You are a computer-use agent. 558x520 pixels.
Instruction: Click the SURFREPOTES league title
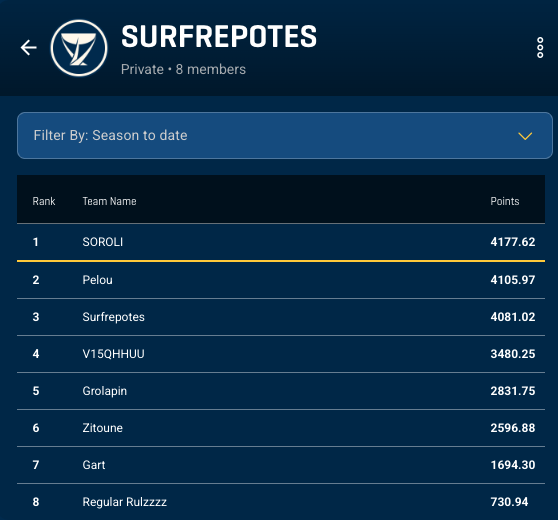tap(219, 36)
